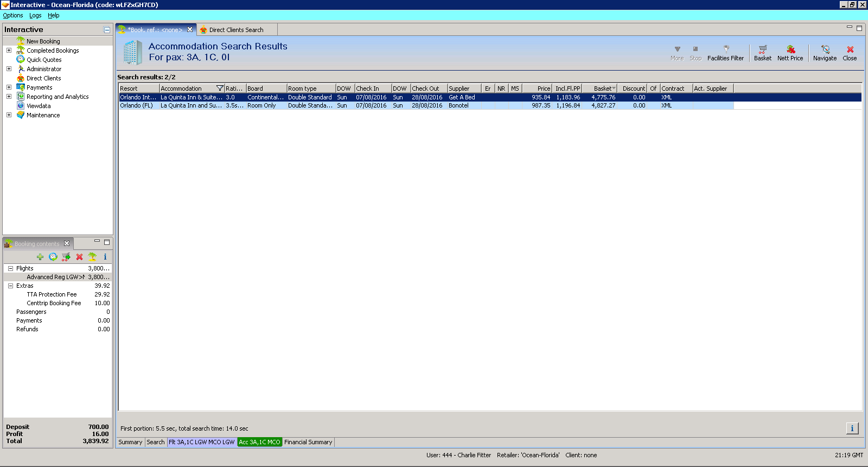Click the filter funnel on Accommodation column
The image size is (868, 467).
tap(220, 88)
